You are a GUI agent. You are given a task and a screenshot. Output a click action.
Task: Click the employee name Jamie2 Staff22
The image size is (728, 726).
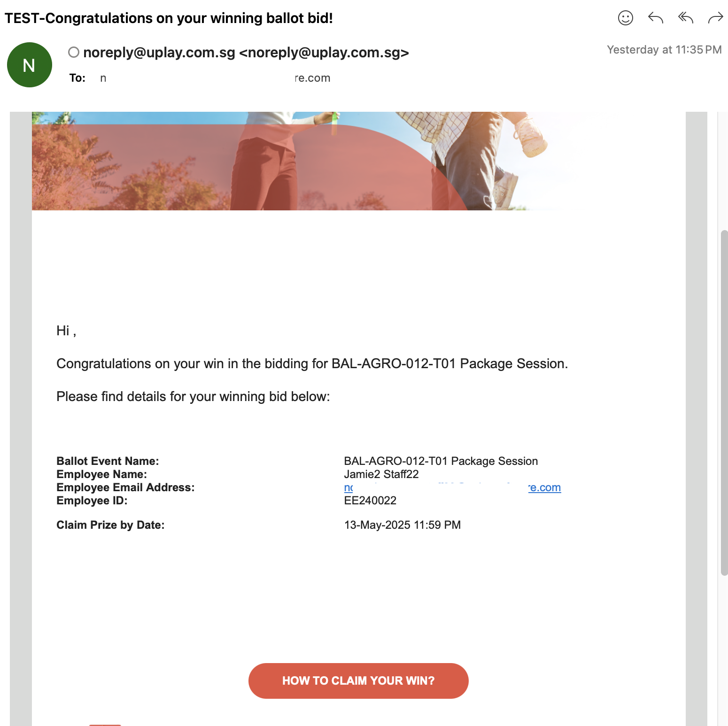point(381,474)
